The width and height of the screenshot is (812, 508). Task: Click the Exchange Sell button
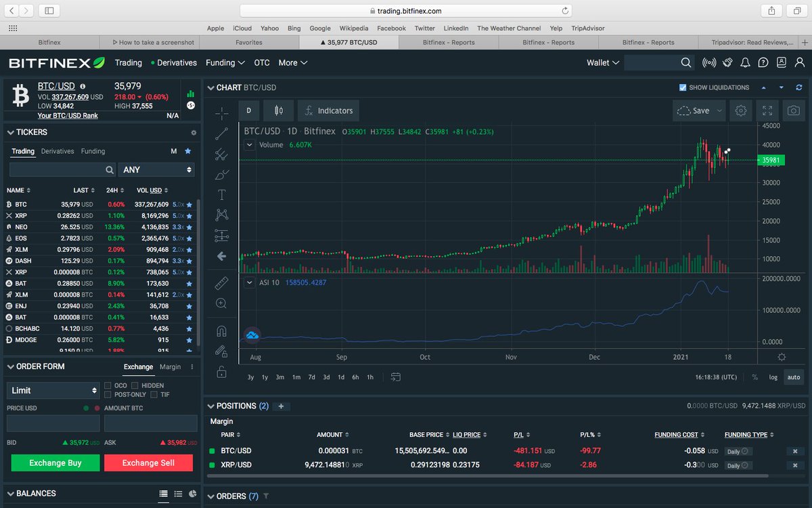click(x=148, y=463)
